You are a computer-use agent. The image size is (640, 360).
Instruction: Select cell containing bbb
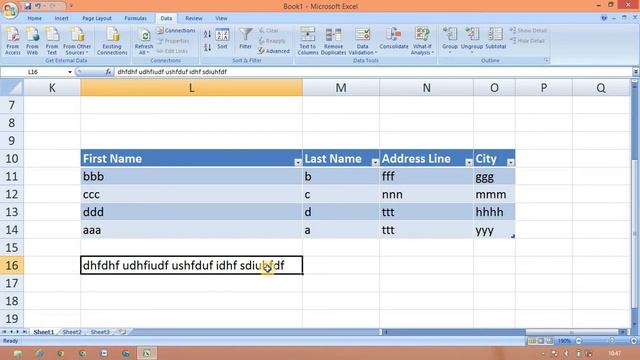click(x=191, y=176)
